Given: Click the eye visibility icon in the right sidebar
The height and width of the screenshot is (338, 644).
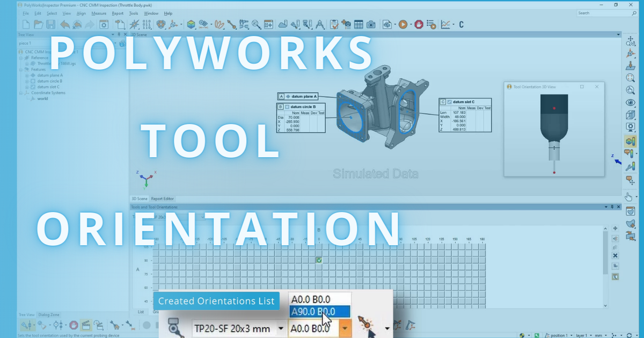Looking at the screenshot, I should tap(631, 102).
